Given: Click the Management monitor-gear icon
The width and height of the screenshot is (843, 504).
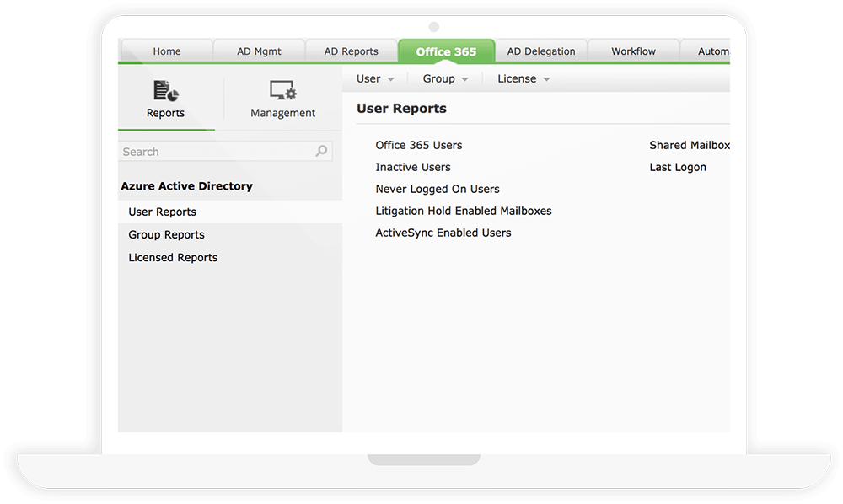Looking at the screenshot, I should pyautogui.click(x=282, y=90).
